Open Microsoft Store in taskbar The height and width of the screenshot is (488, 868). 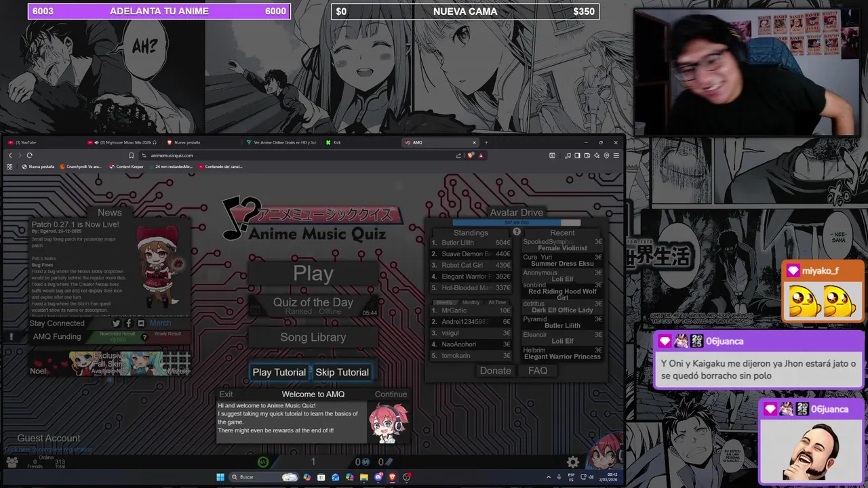point(321,477)
